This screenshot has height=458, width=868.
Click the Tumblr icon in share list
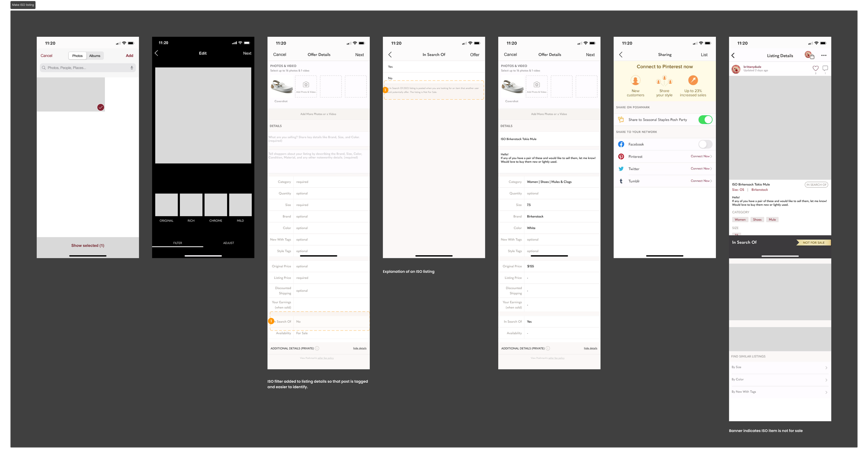tap(621, 181)
